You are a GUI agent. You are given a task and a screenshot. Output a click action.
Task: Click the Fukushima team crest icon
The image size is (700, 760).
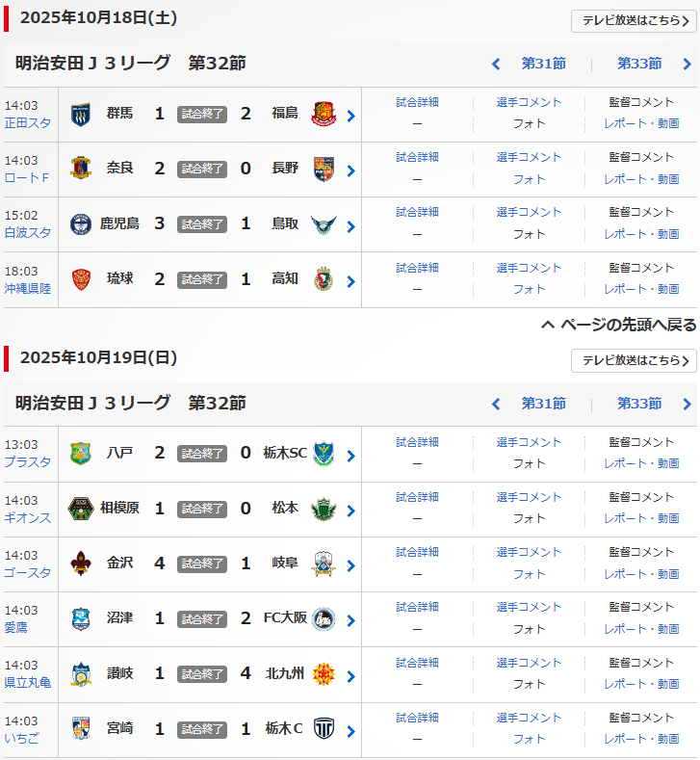pyautogui.click(x=324, y=114)
